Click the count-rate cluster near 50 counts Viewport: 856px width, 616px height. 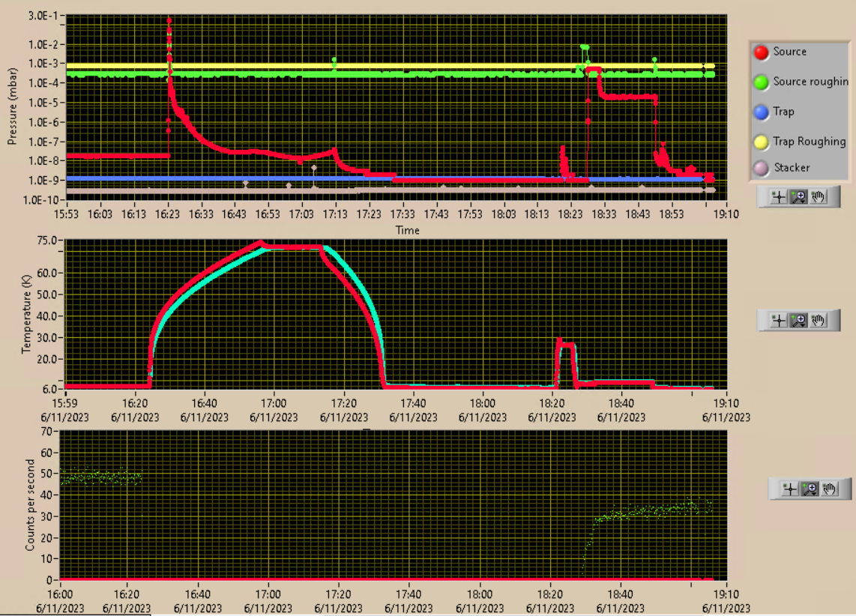tap(101, 477)
